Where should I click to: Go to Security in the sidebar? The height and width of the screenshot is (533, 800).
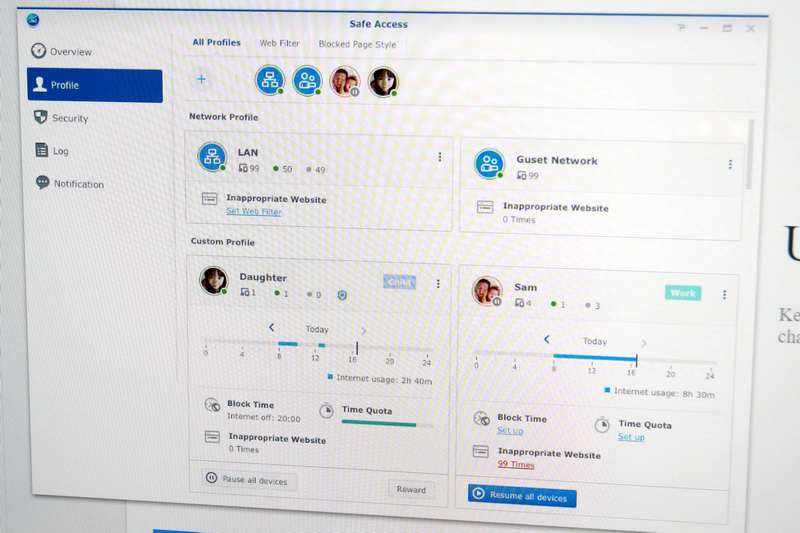[x=61, y=118]
